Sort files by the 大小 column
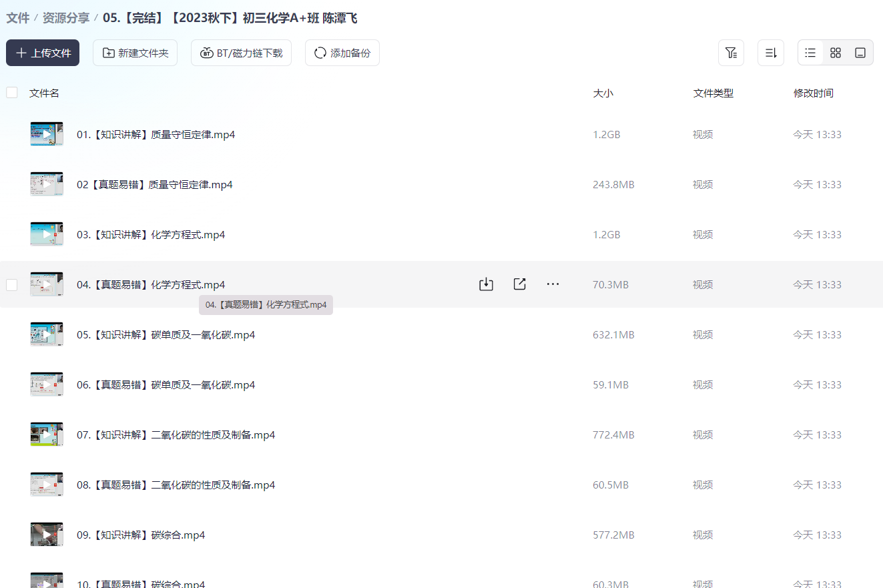Screen dimensions: 883x588 pos(603,93)
